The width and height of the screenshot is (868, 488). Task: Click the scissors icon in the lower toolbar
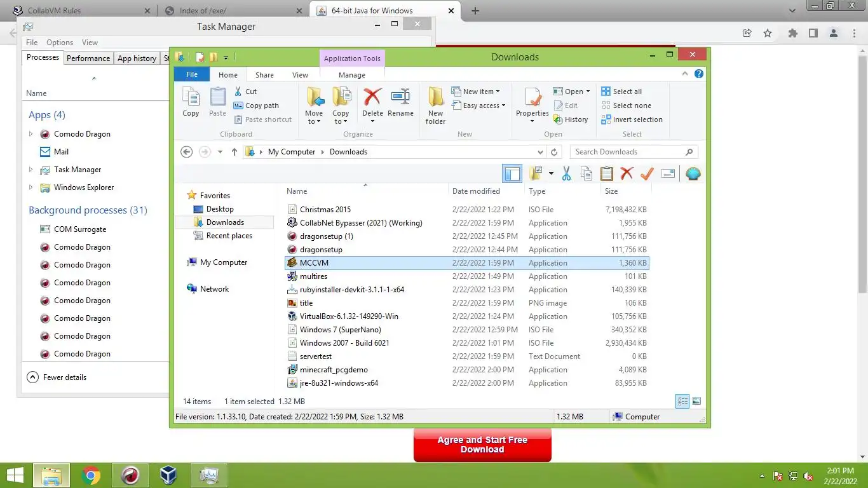(566, 173)
